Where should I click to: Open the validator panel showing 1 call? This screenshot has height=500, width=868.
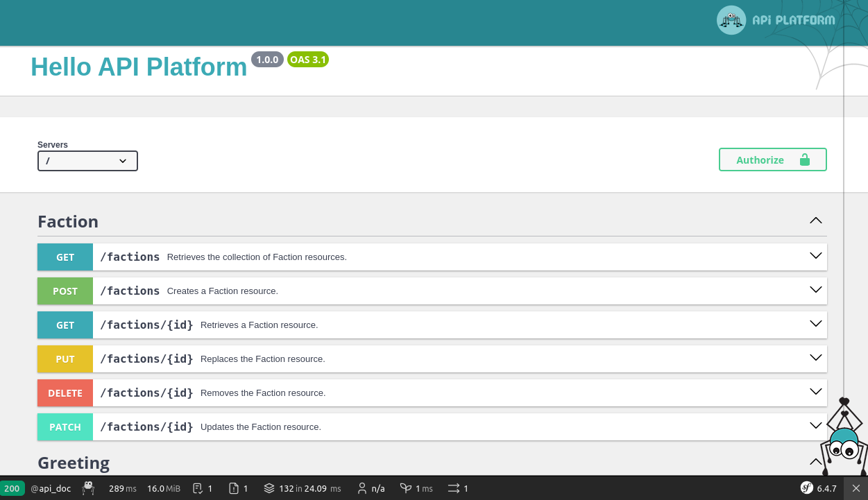click(x=203, y=488)
